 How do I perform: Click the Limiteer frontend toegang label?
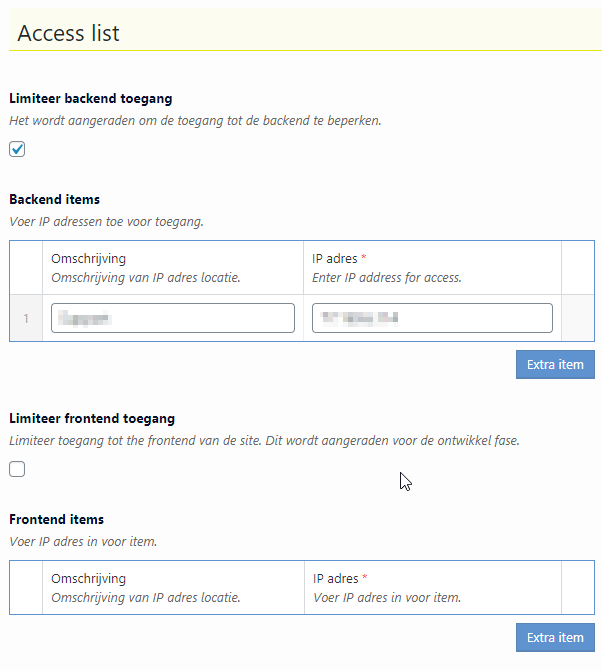point(92,419)
